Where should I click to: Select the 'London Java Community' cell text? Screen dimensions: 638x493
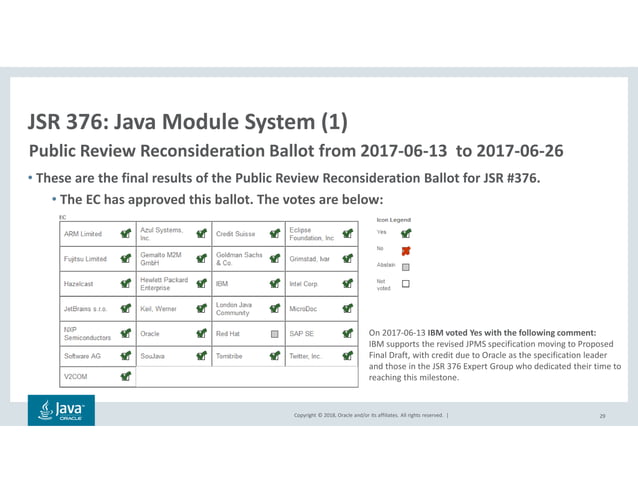pos(234,309)
